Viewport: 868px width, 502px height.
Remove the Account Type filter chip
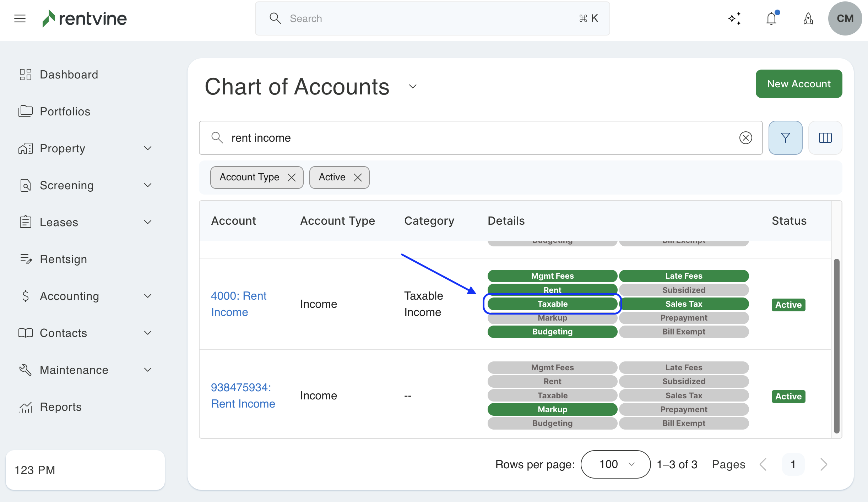tap(292, 177)
